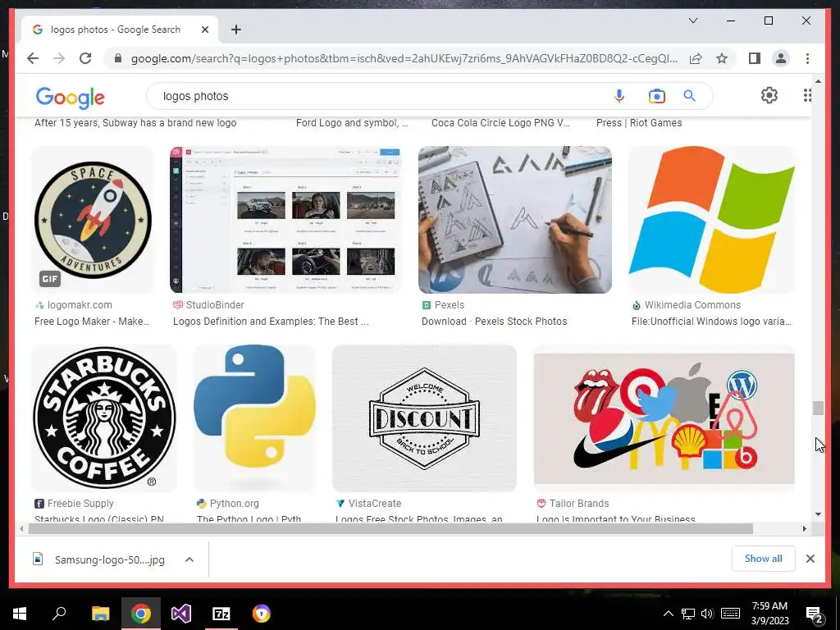Show hidden system tray icons
Image resolution: width=840 pixels, height=630 pixels.
[668, 614]
